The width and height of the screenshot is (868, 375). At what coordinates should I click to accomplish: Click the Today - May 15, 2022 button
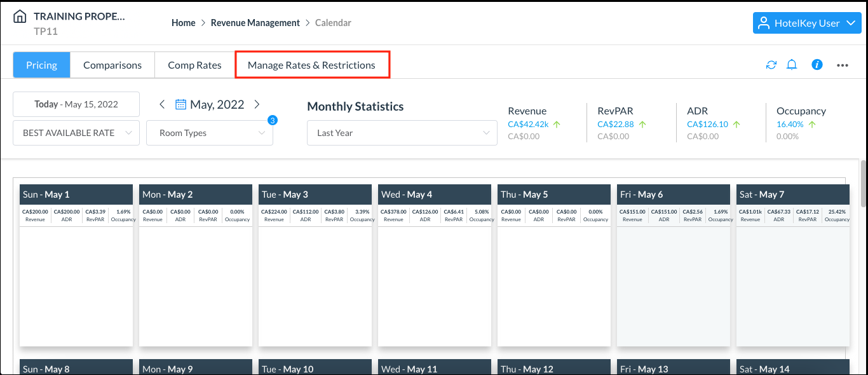click(76, 104)
